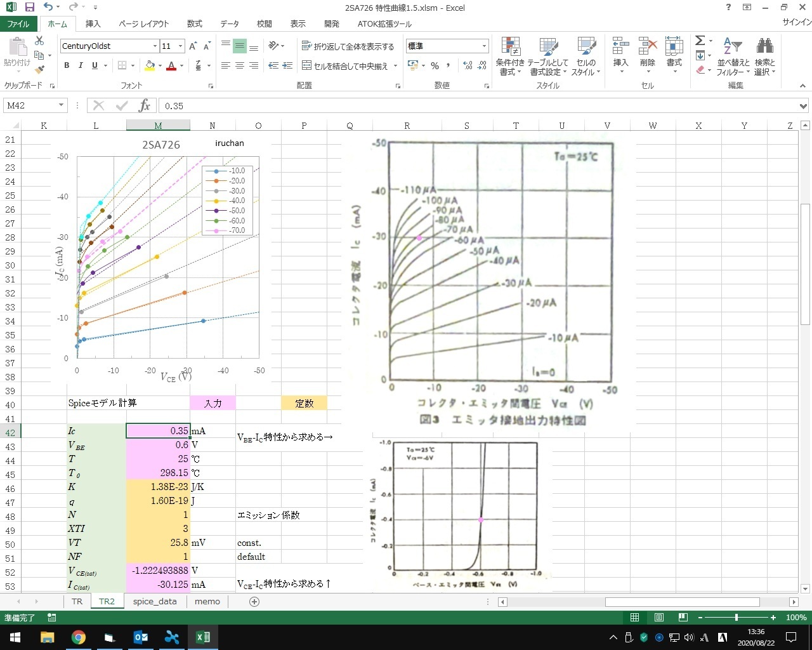Toggle middle vertical alignment
The height and width of the screenshot is (650, 812).
240,46
